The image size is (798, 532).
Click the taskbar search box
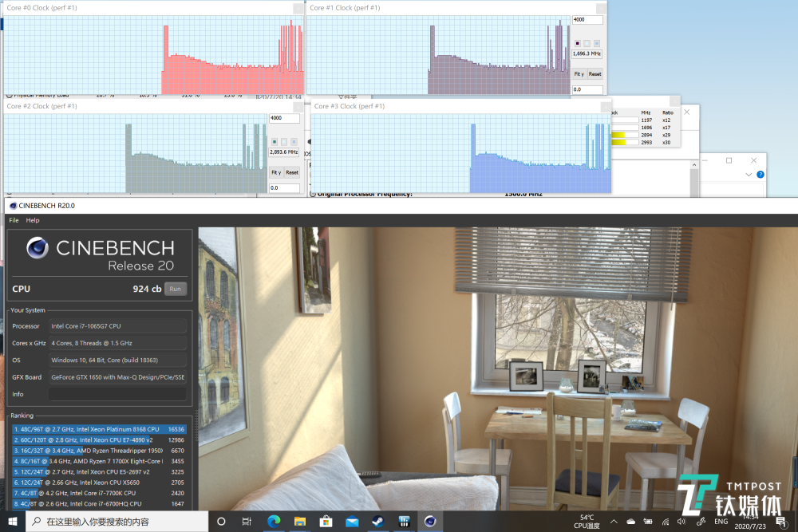click(117, 522)
